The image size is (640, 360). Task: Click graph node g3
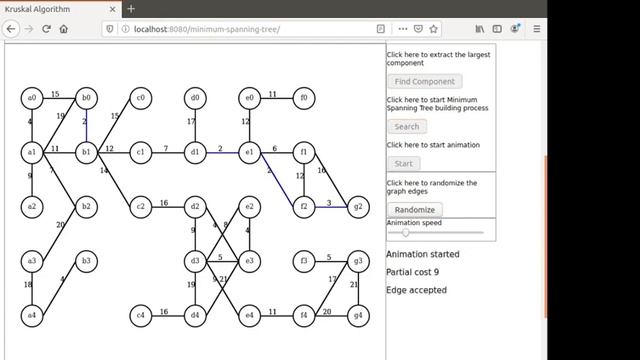pos(358,261)
